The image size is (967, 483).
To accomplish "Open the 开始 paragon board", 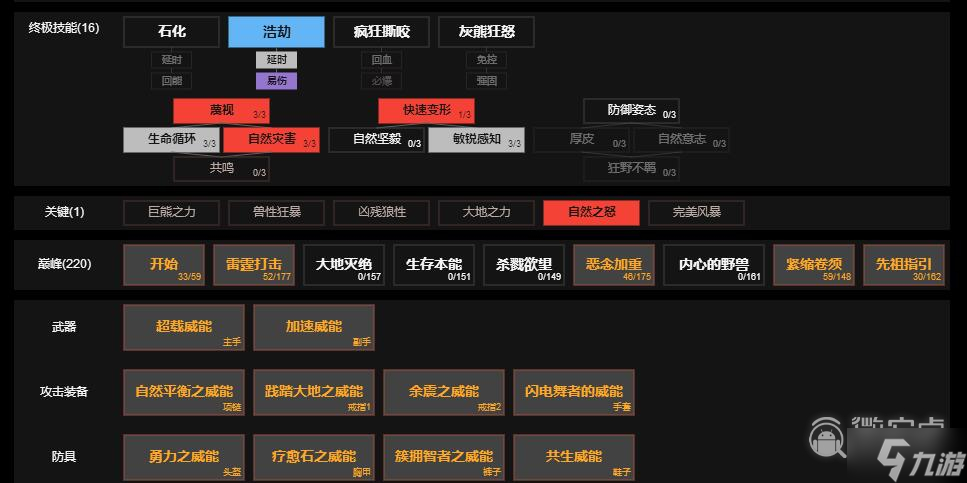I will pyautogui.click(x=164, y=265).
